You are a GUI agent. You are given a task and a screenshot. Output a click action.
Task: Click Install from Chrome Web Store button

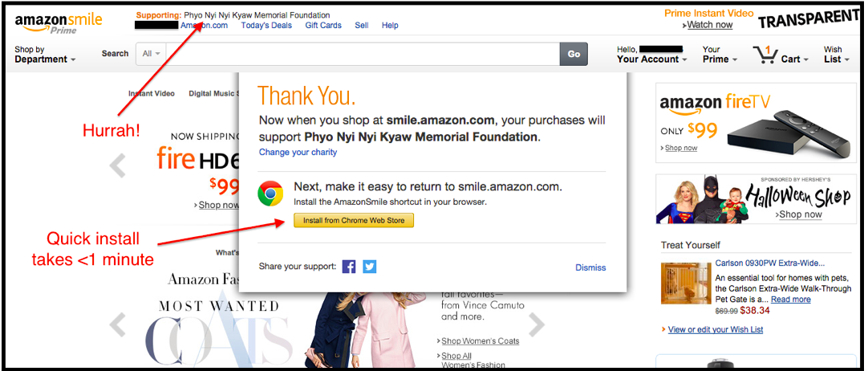click(354, 220)
